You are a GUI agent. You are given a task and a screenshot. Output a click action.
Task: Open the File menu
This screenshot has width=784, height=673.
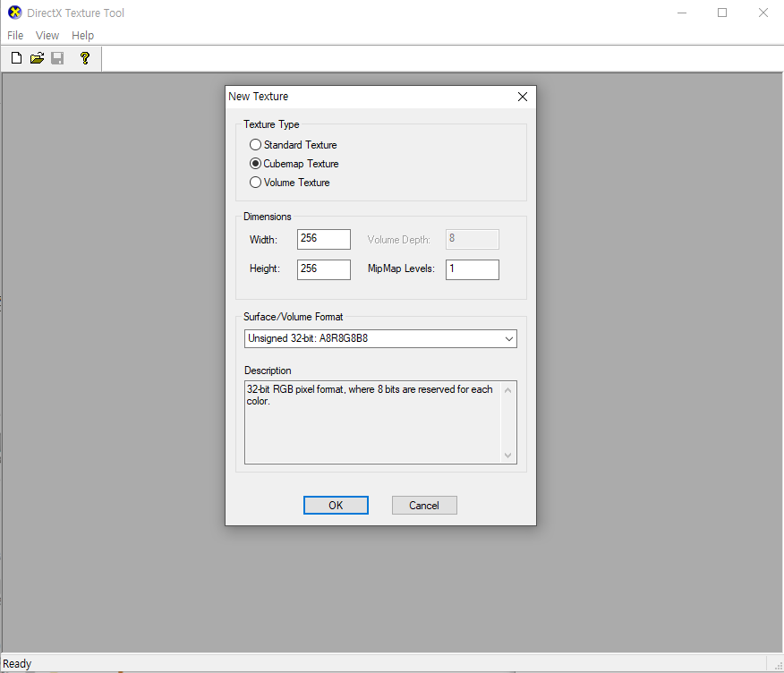[15, 36]
